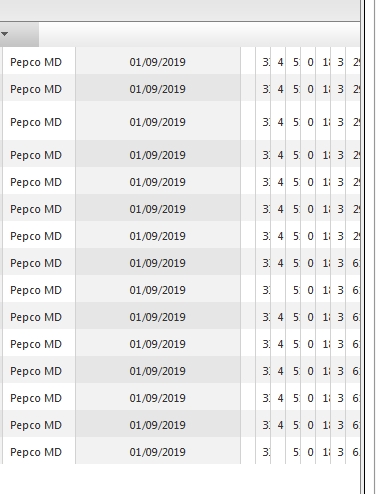The image size is (376, 494).
Task: Click the cut-off "2" cell ending the first row
Action: [353, 62]
